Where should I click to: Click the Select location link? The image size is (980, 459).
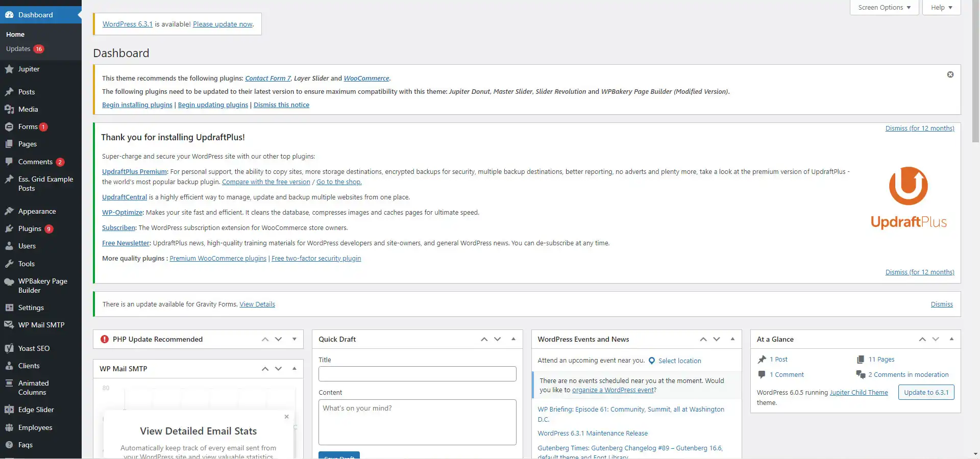tap(679, 361)
